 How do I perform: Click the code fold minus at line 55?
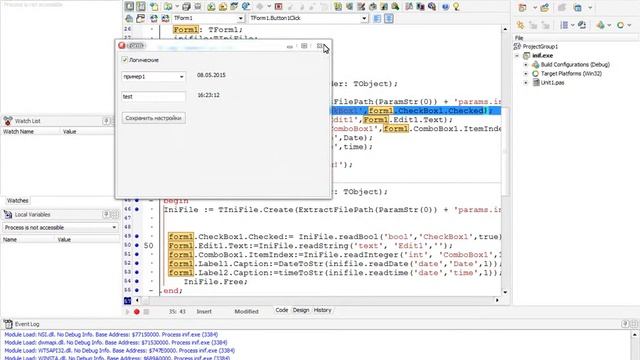tap(151, 291)
